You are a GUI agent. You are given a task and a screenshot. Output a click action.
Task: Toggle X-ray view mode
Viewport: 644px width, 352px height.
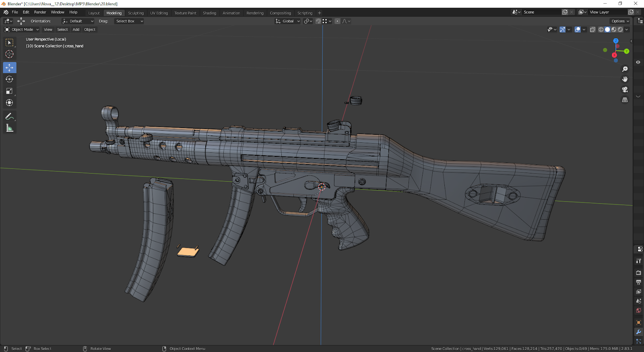pyautogui.click(x=592, y=30)
